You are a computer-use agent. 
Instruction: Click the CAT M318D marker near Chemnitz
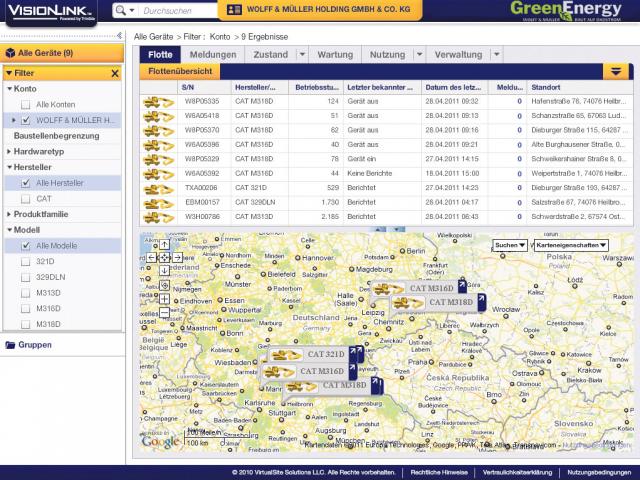click(436, 303)
